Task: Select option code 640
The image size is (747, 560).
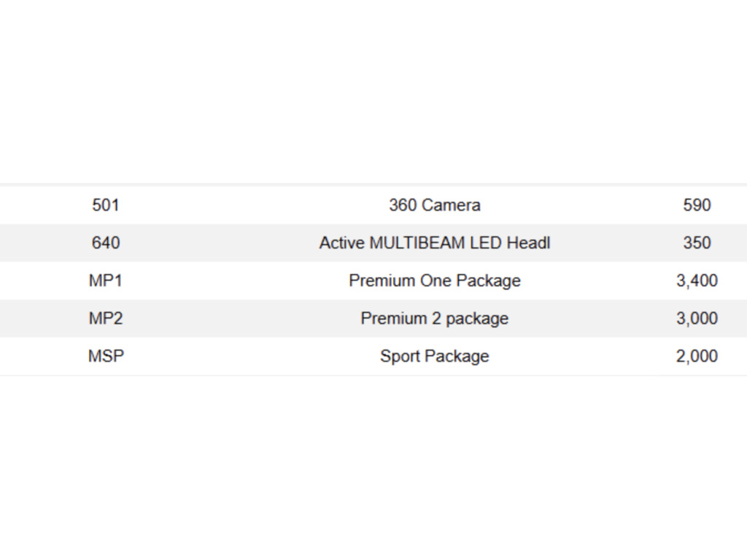Action: coord(105,243)
